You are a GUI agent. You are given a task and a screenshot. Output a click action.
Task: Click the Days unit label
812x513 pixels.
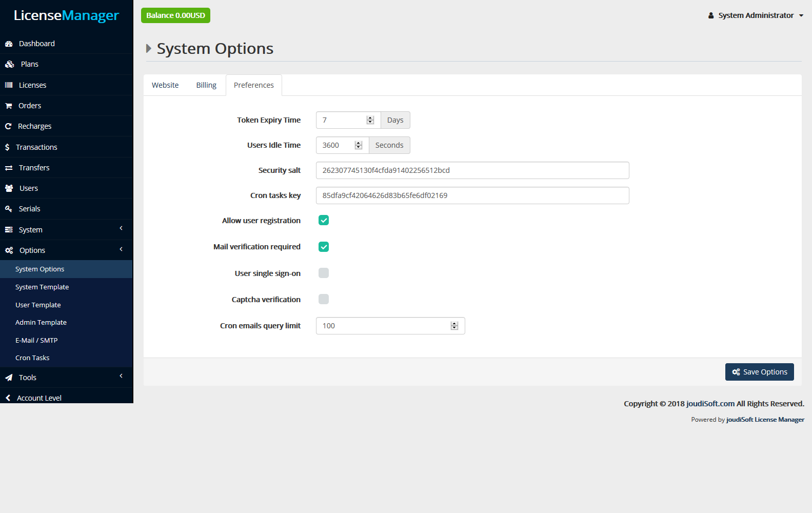[395, 120]
